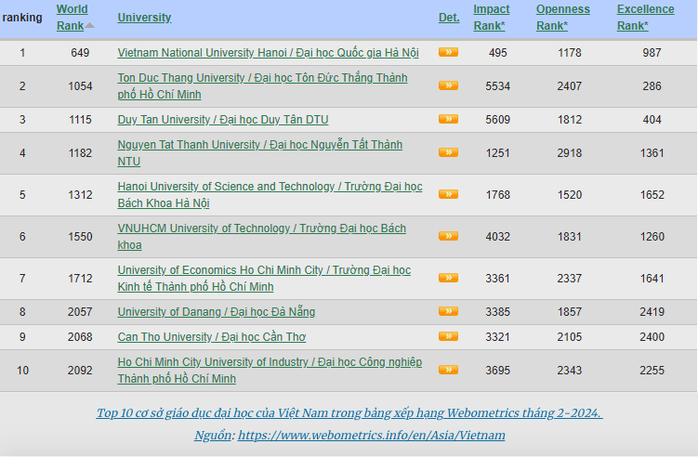
Task: Select excellence rank value 987
Action: point(652,53)
